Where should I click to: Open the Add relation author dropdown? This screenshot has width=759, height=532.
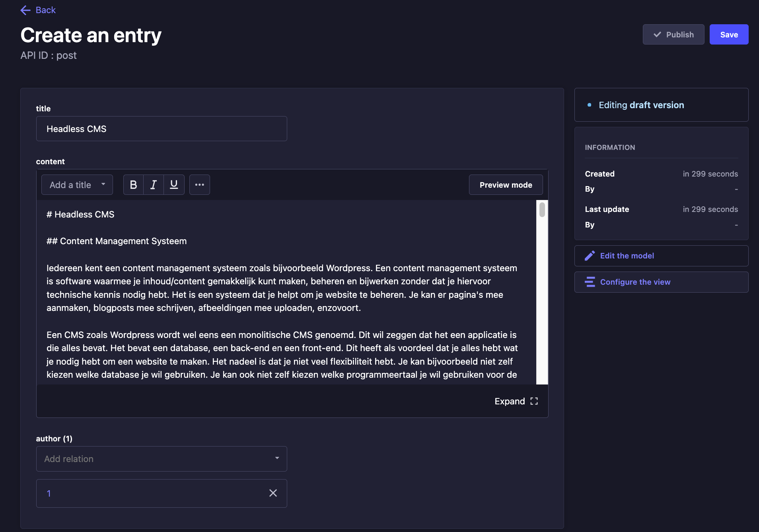click(x=162, y=459)
